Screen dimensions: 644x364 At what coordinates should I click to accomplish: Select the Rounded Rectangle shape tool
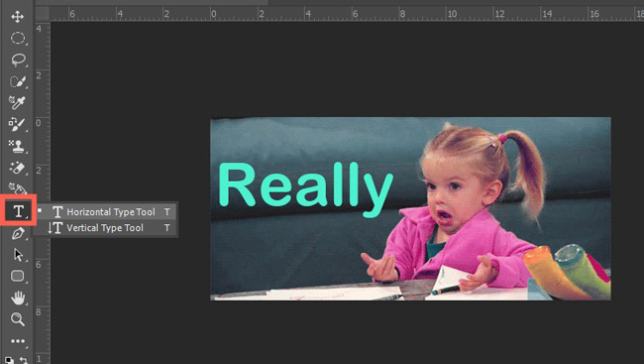18,276
